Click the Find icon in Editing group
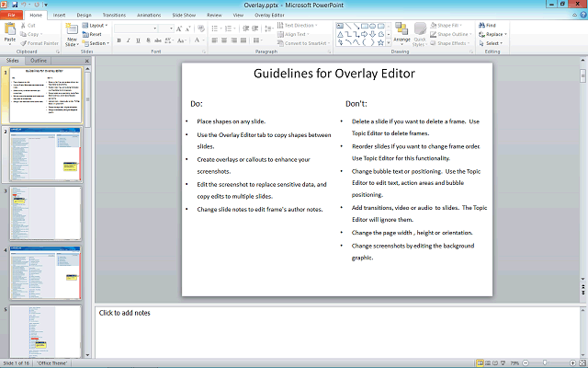The height and width of the screenshot is (368, 588). (489, 25)
